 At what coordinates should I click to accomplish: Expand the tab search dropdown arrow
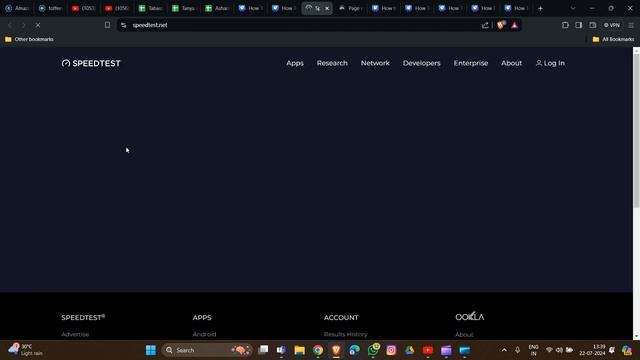tap(573, 8)
